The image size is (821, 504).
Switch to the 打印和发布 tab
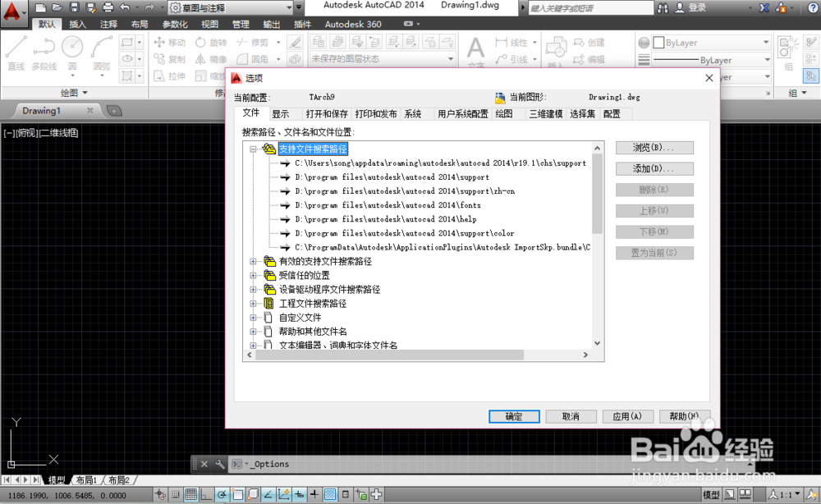376,114
